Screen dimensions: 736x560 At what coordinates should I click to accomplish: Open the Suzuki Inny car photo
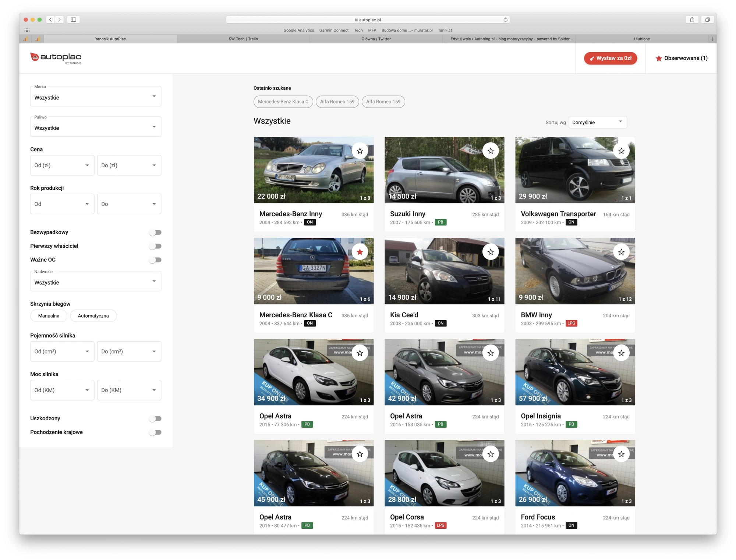(x=444, y=170)
